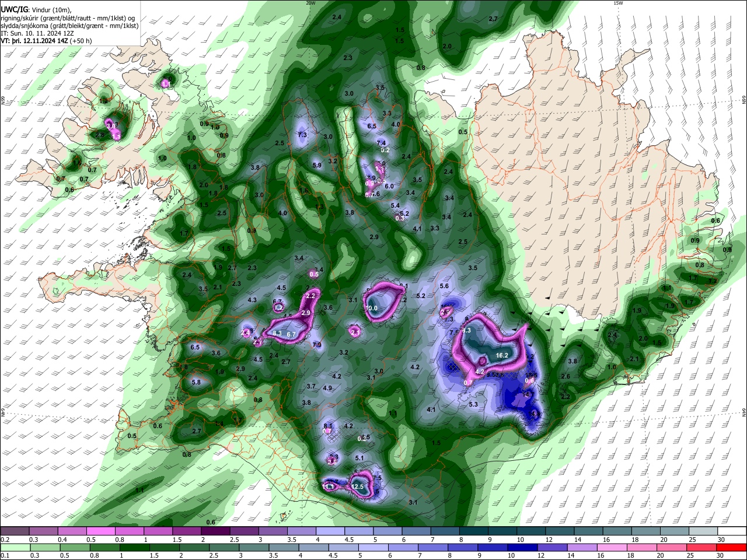Click the dark plum 0.2 swatch in upper legend row
Image resolution: width=747 pixels, height=560 pixels.
15,531
